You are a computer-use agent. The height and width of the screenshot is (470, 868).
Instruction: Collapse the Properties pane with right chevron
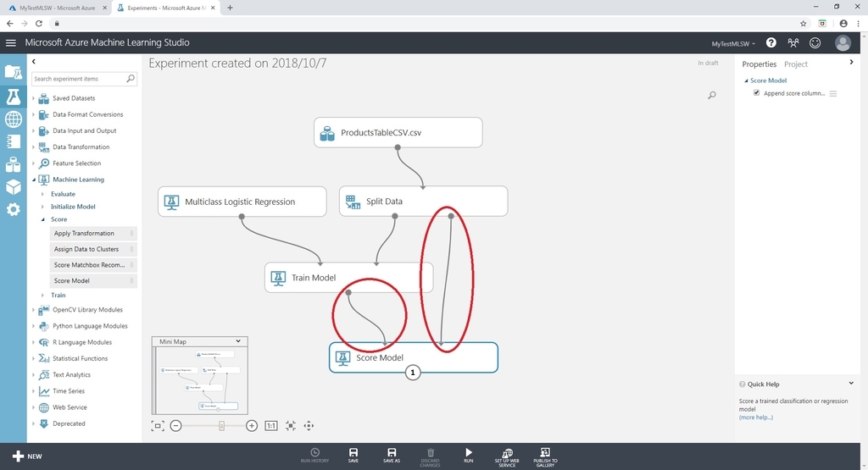pyautogui.click(x=851, y=62)
